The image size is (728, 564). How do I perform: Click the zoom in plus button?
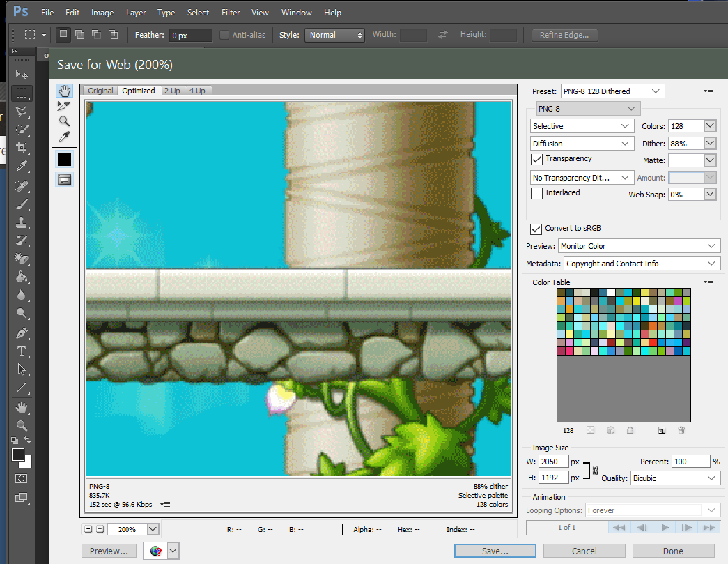[100, 529]
